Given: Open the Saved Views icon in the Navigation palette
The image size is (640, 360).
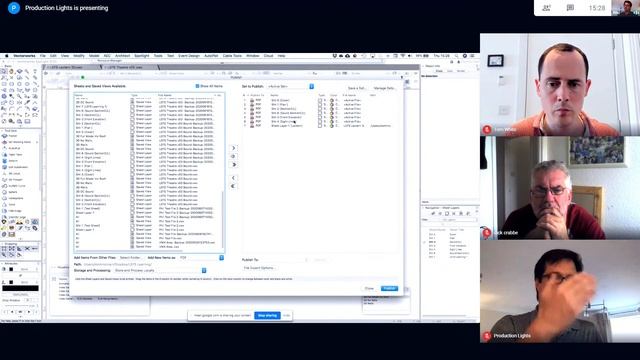Looking at the screenshot, I should (461, 213).
